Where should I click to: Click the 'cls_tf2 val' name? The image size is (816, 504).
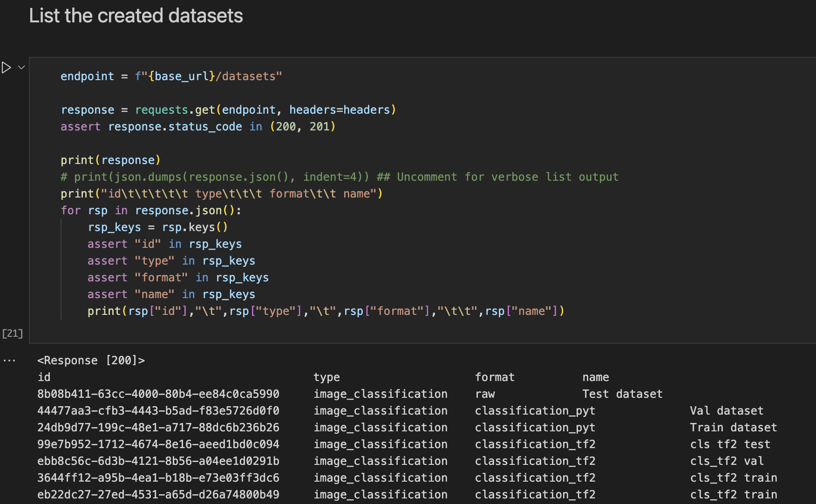(x=727, y=461)
